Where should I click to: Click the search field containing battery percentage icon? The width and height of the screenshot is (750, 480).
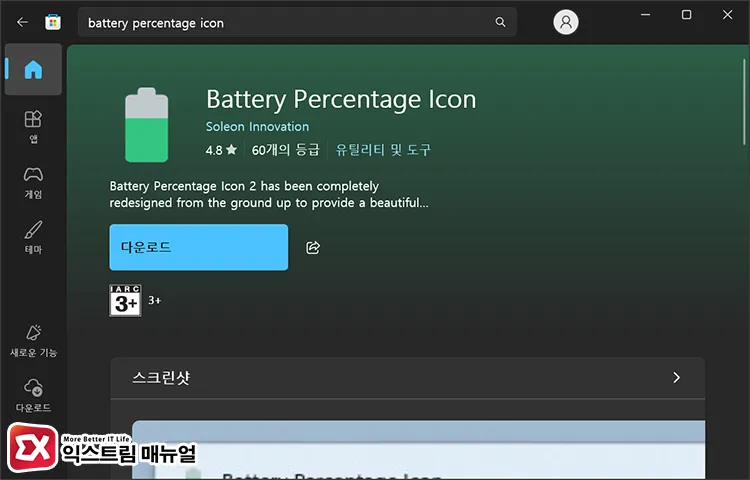click(298, 22)
